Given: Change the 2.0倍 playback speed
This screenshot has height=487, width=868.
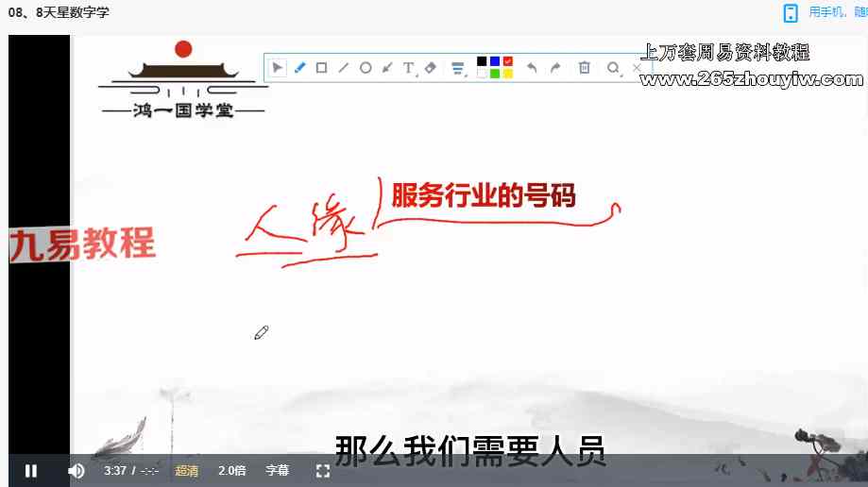Looking at the screenshot, I should pos(231,471).
